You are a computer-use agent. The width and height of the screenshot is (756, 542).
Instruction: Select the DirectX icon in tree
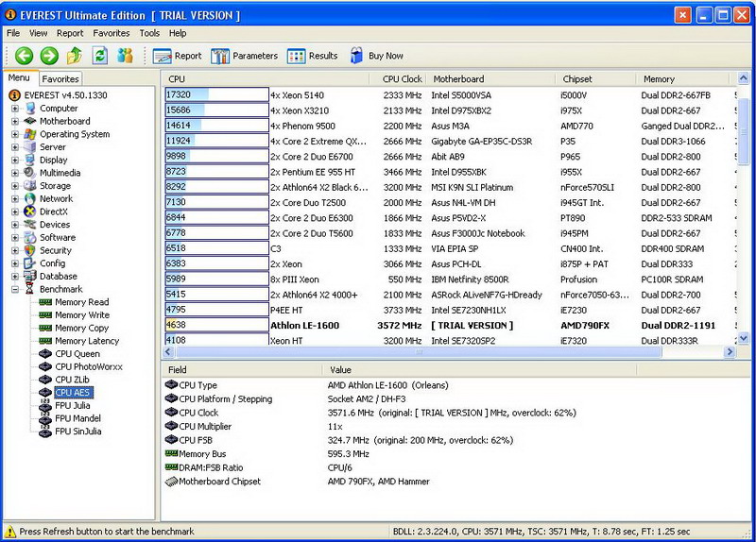pos(30,212)
